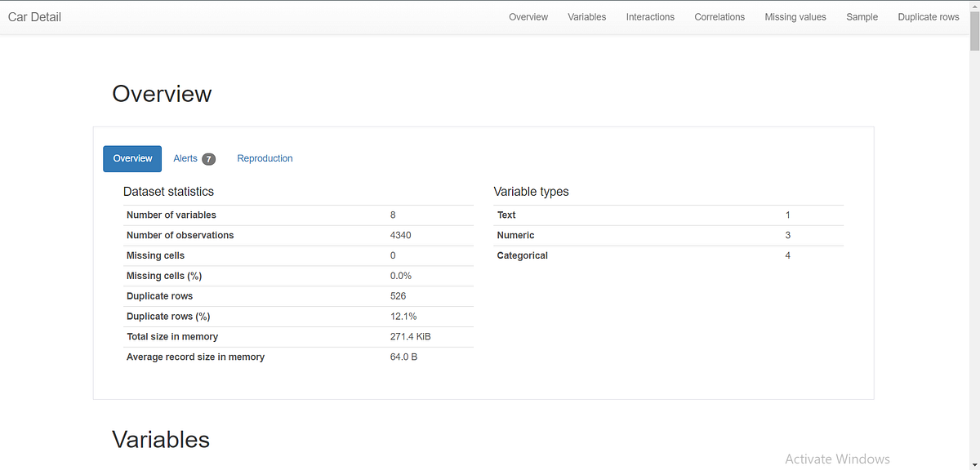Click the Variable types heading
The height and width of the screenshot is (470, 980).
coord(531,191)
